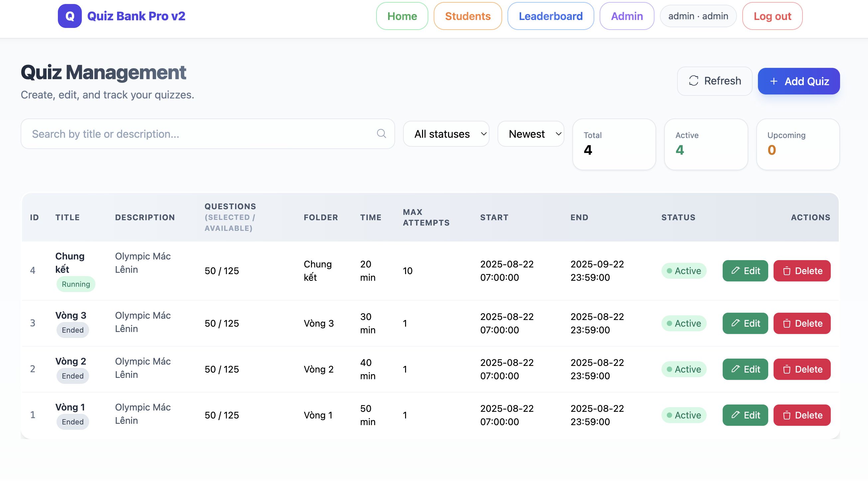Click the search magnifier icon
The width and height of the screenshot is (868, 481).
pyautogui.click(x=381, y=134)
